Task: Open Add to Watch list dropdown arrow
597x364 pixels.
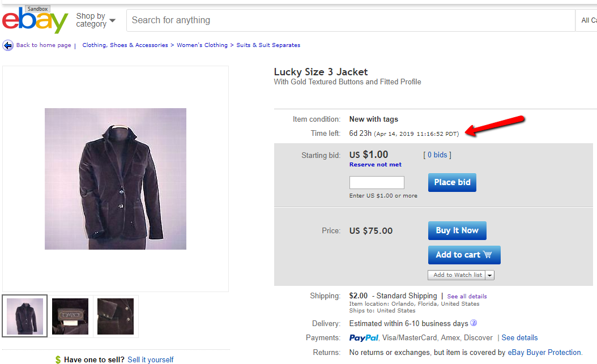Action: click(489, 275)
